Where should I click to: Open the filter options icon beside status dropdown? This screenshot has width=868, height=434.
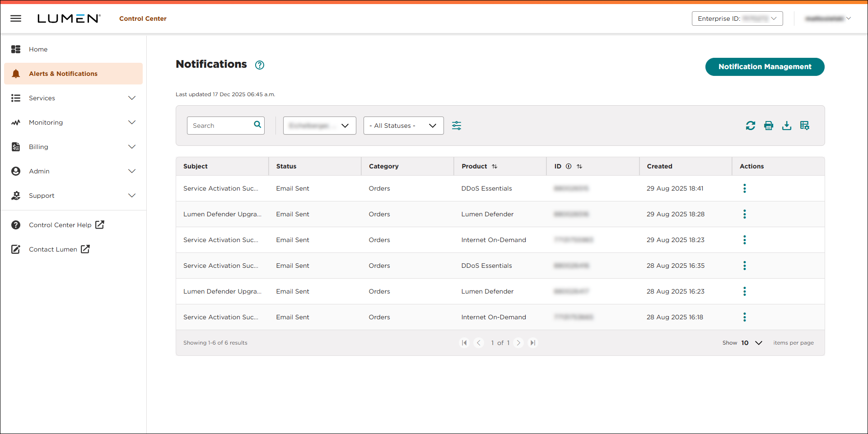pos(457,126)
